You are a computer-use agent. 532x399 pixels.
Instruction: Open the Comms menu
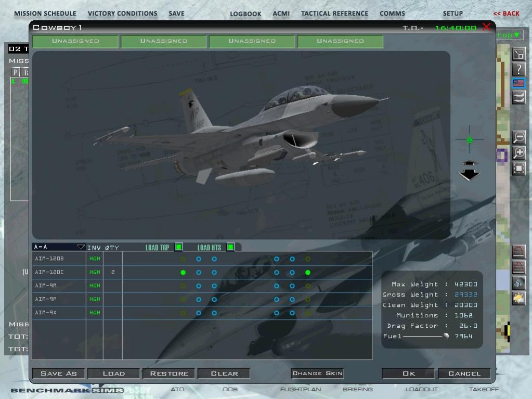(x=392, y=14)
